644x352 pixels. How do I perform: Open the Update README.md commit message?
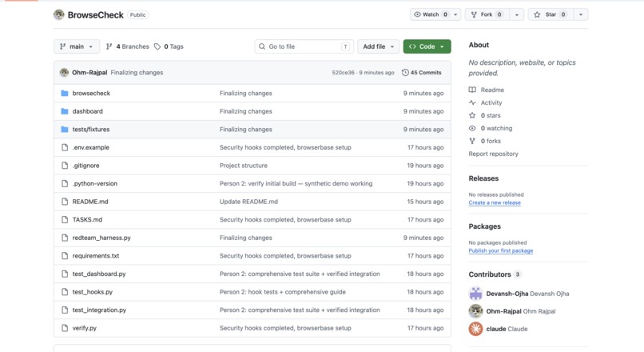point(248,202)
